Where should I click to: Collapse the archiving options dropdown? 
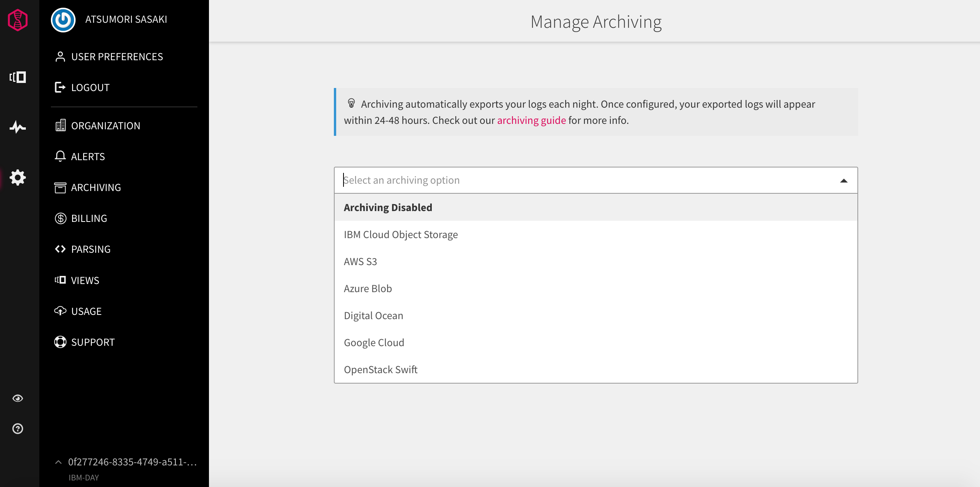pyautogui.click(x=844, y=180)
